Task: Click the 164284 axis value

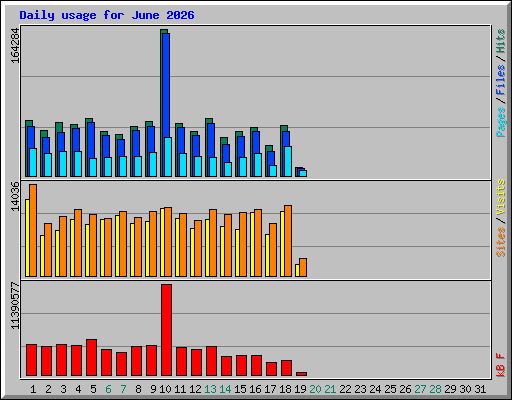Action: pyautogui.click(x=15, y=46)
